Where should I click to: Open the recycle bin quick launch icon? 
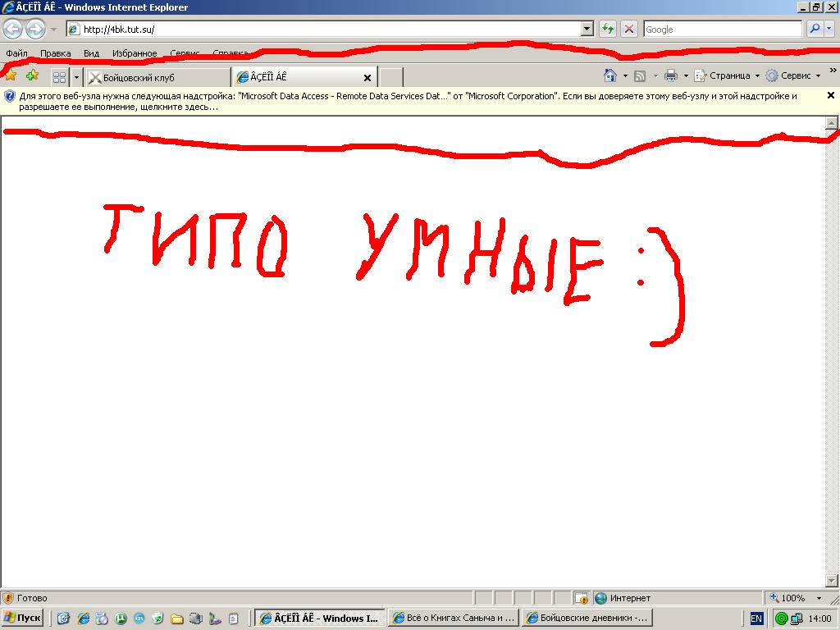(x=157, y=619)
